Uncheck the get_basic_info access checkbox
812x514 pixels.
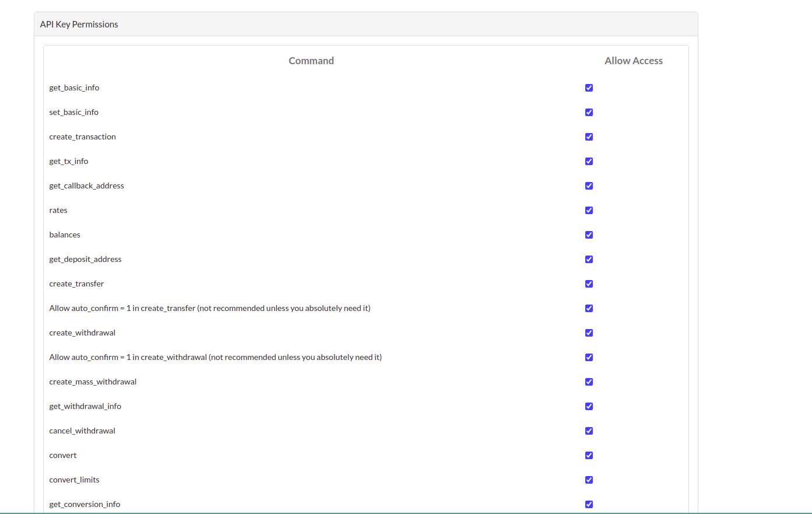(x=589, y=88)
